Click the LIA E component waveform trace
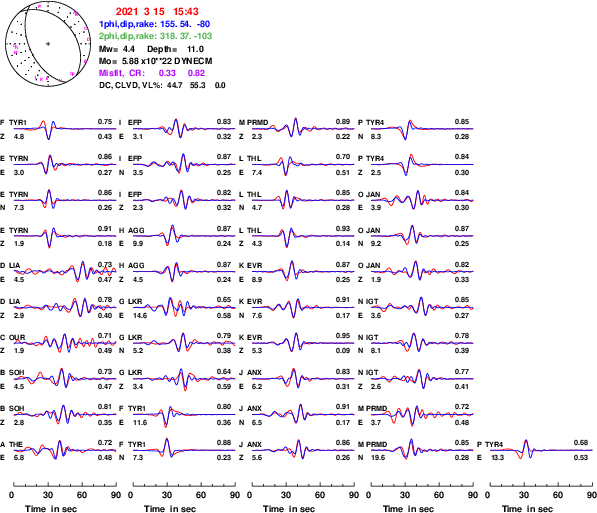 point(65,272)
